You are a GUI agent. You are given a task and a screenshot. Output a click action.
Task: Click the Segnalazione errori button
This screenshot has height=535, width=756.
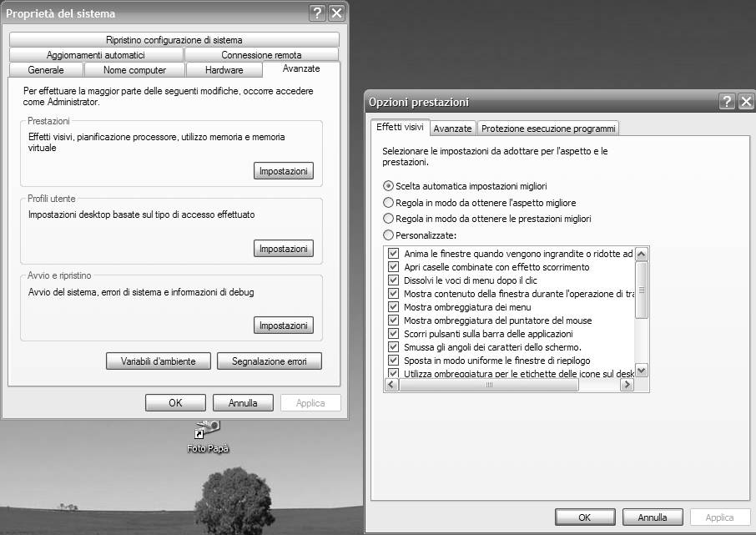(x=270, y=361)
